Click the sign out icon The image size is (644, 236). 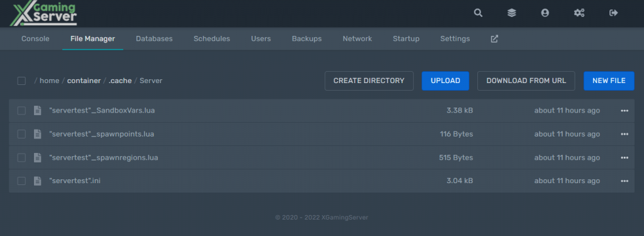pos(614,13)
